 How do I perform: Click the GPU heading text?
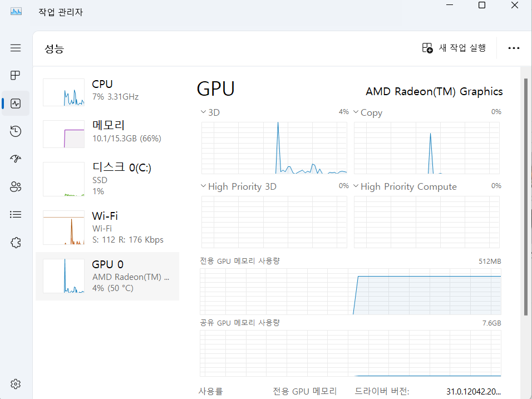(216, 89)
